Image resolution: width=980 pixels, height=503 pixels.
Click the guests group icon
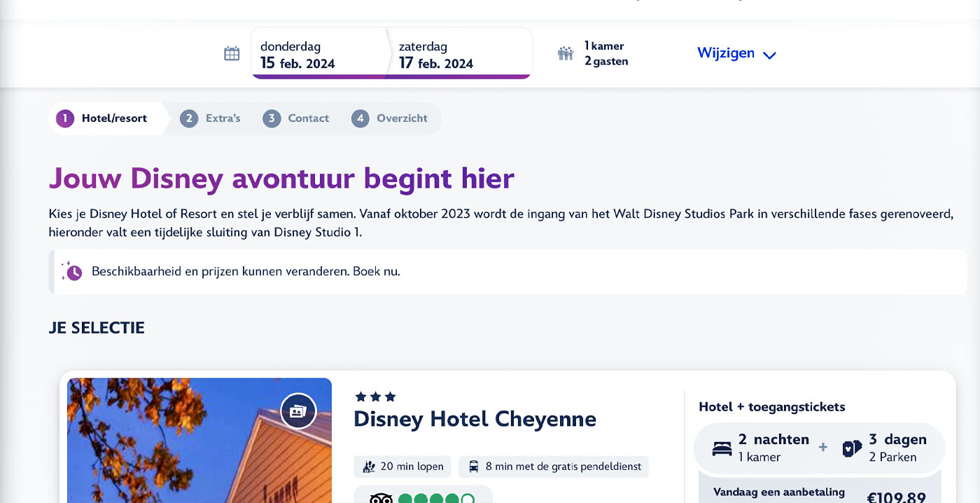(x=566, y=53)
